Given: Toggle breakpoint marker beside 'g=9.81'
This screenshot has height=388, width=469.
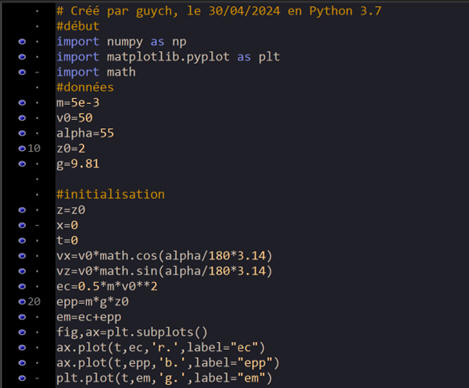Looking at the screenshot, I should click(x=22, y=164).
